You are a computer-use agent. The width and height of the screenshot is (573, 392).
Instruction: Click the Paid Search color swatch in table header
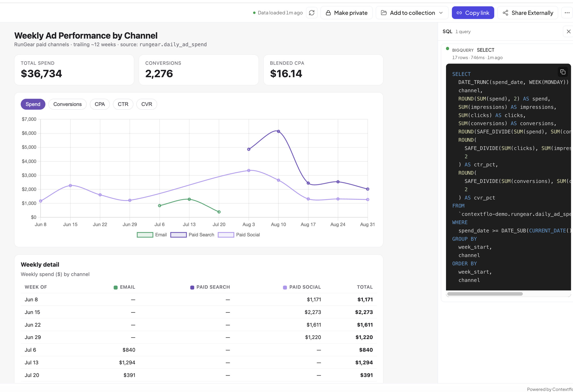[192, 287]
